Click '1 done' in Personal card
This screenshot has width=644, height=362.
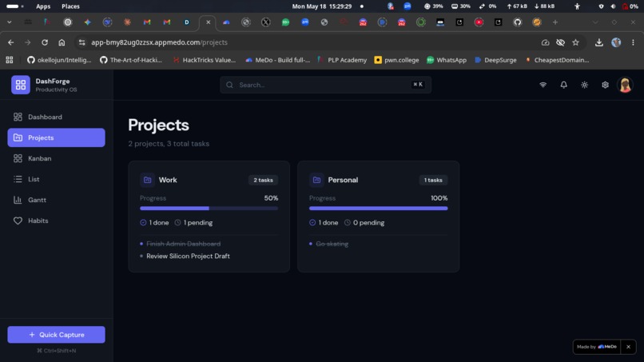[x=324, y=223]
